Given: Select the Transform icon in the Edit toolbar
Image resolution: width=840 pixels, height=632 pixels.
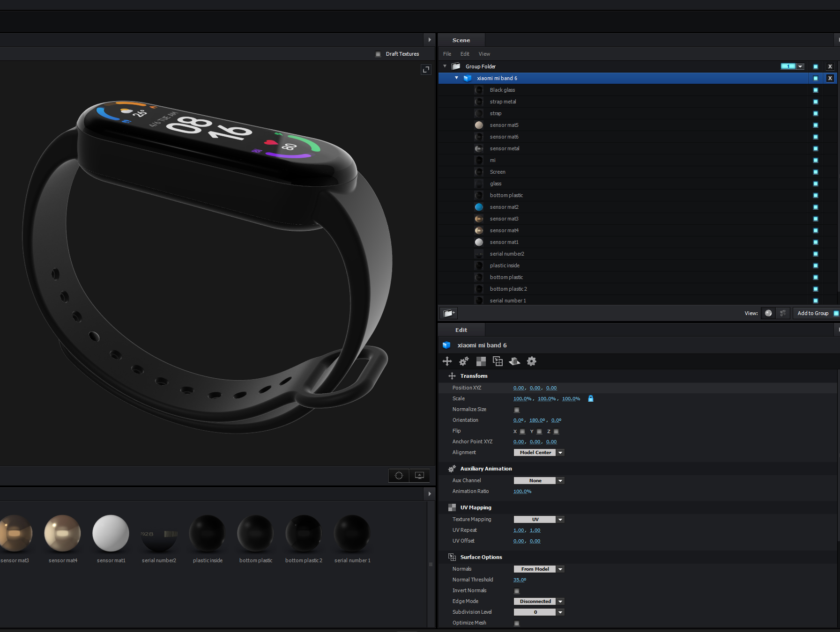Looking at the screenshot, I should click(447, 361).
